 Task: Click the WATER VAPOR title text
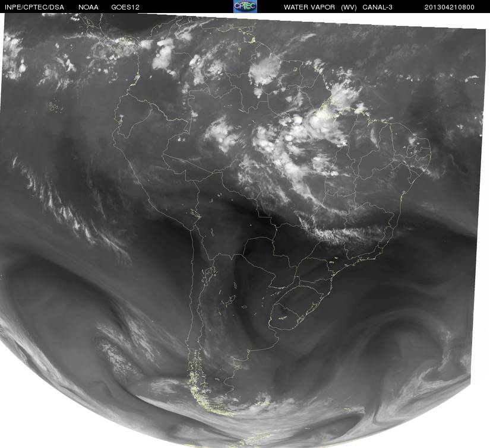click(309, 7)
